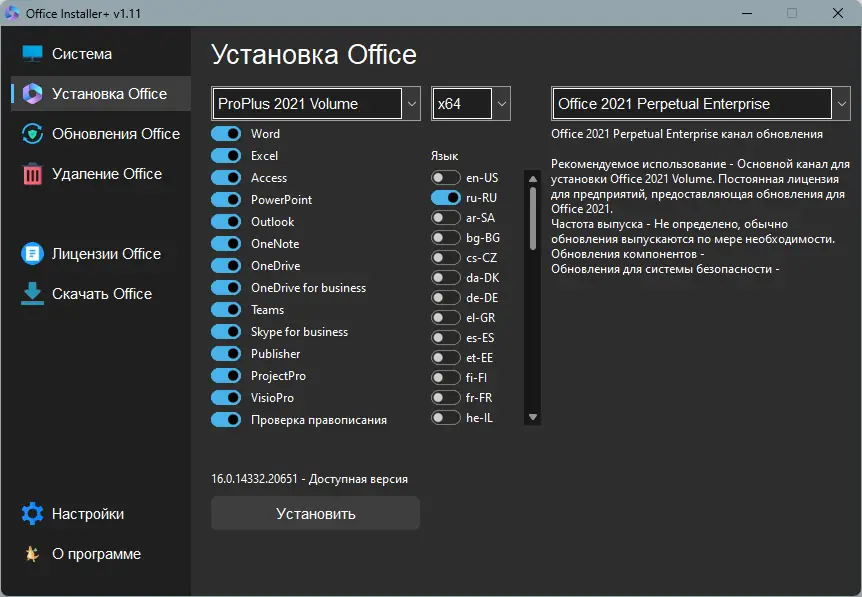Disable the Word toggle switch
Image resolution: width=862 pixels, height=597 pixels.
pyautogui.click(x=226, y=134)
